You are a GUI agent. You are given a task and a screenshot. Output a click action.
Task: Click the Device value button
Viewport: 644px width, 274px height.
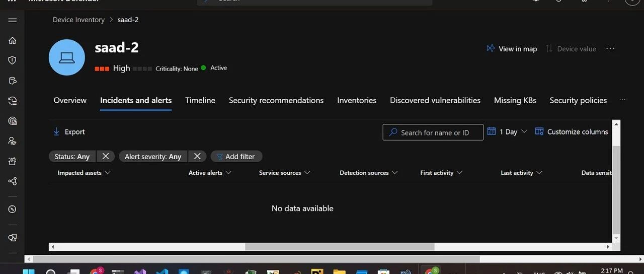(571, 48)
